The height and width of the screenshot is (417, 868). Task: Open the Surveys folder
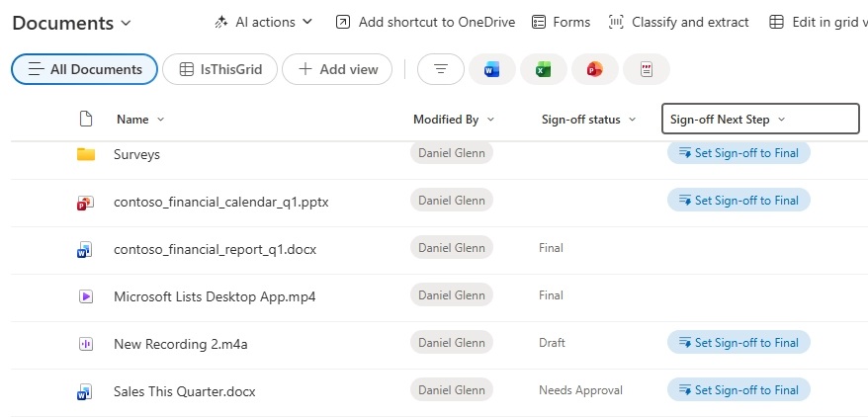136,154
